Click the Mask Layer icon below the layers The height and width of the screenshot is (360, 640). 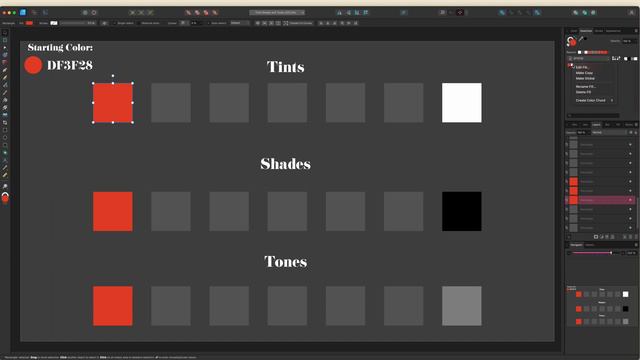[596, 237]
